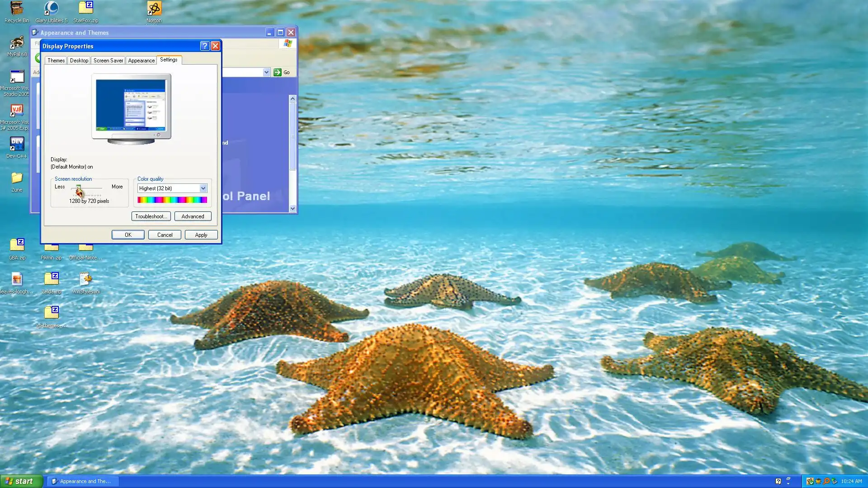
Task: Switch to the Appearance tab
Action: coord(141,61)
